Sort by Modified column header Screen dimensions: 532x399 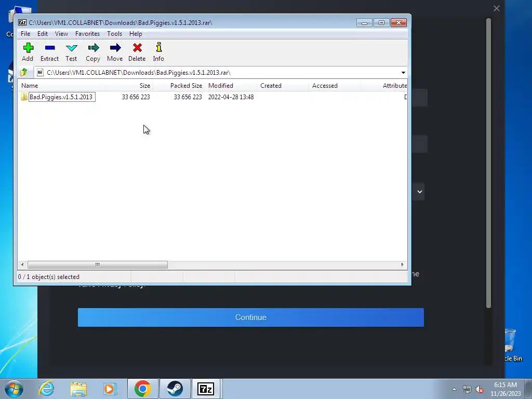coord(231,86)
